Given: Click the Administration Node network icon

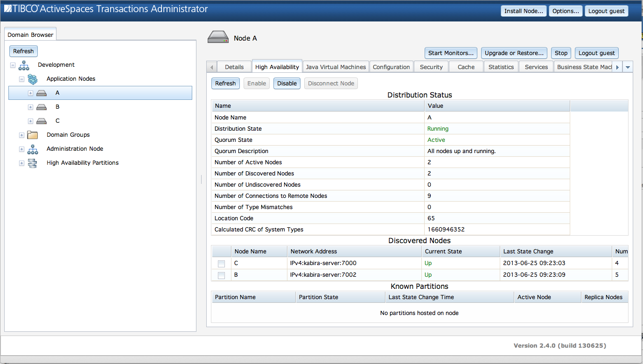Looking at the screenshot, I should click(x=33, y=149).
